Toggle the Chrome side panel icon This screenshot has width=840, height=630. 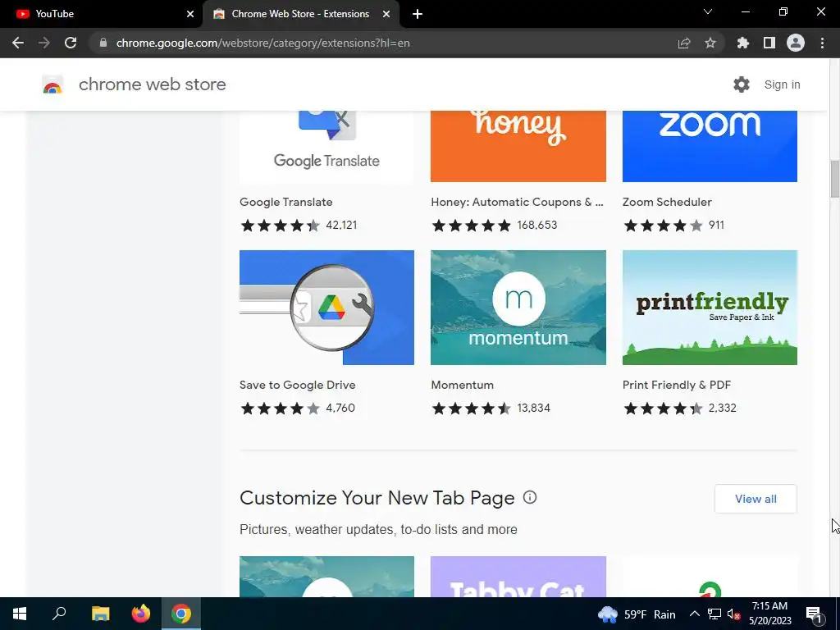pos(769,43)
